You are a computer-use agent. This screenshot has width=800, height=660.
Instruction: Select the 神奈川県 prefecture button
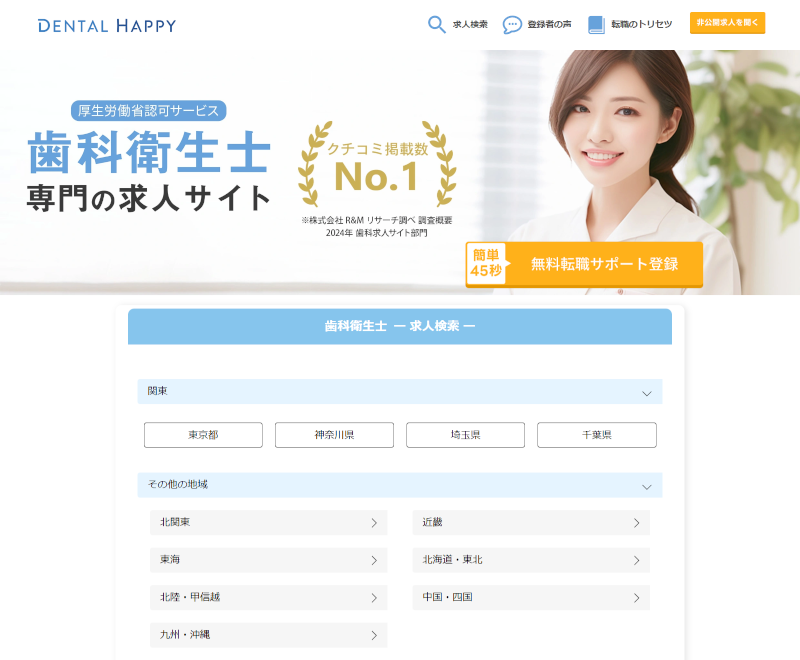coord(334,435)
